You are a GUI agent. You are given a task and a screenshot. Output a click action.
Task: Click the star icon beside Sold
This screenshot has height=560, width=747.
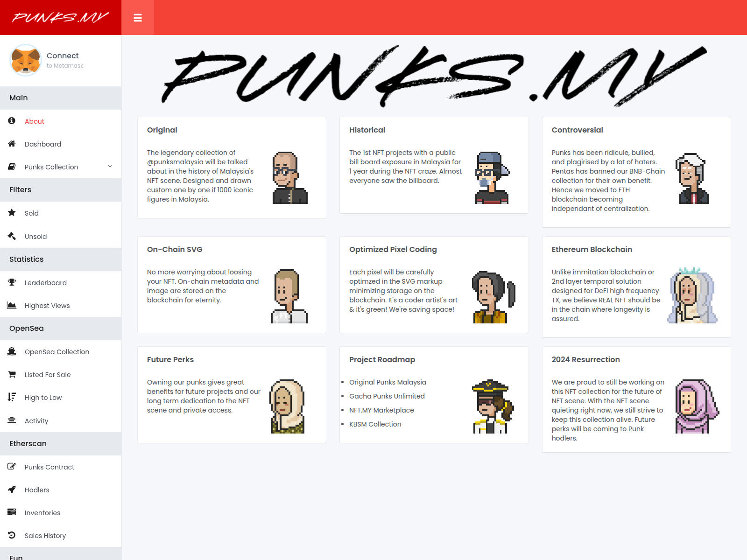tap(12, 213)
